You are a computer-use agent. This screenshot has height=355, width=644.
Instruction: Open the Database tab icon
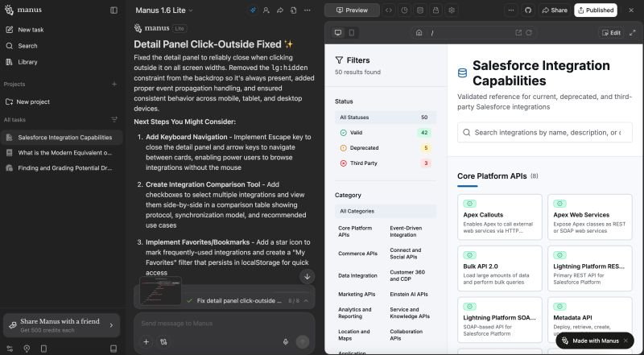pyautogui.click(x=419, y=10)
